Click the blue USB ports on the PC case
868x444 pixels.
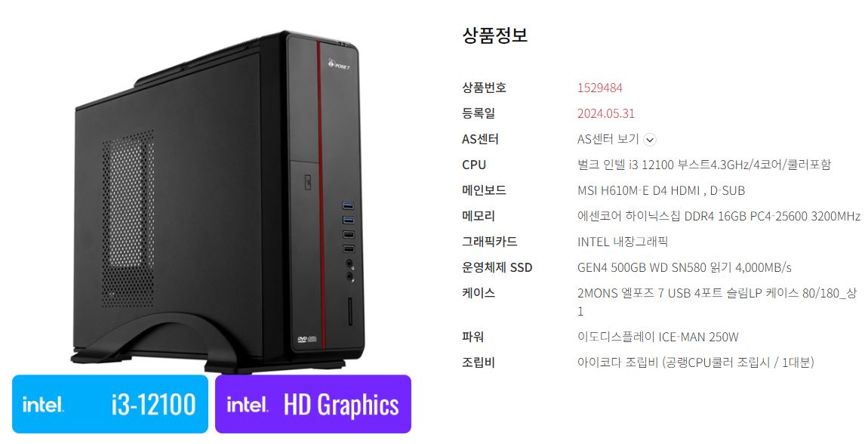point(348,213)
